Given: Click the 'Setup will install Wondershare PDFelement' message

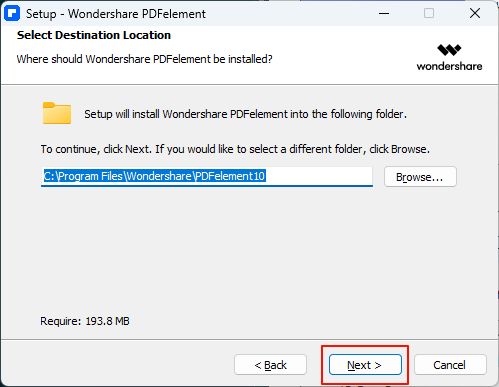Looking at the screenshot, I should (x=245, y=114).
